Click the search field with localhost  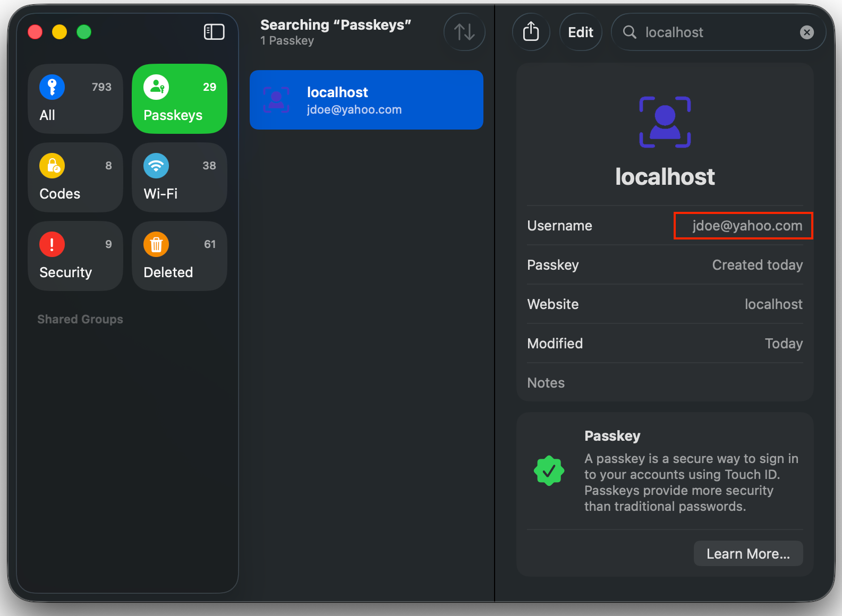718,32
